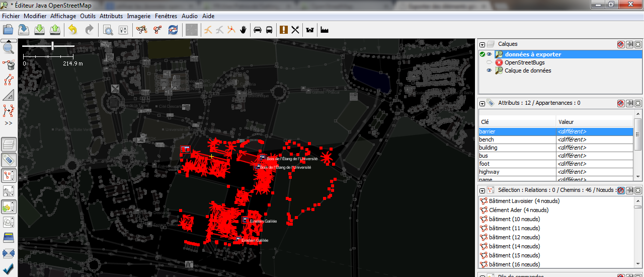Select the hand preset icon in toolbar

coord(244,30)
